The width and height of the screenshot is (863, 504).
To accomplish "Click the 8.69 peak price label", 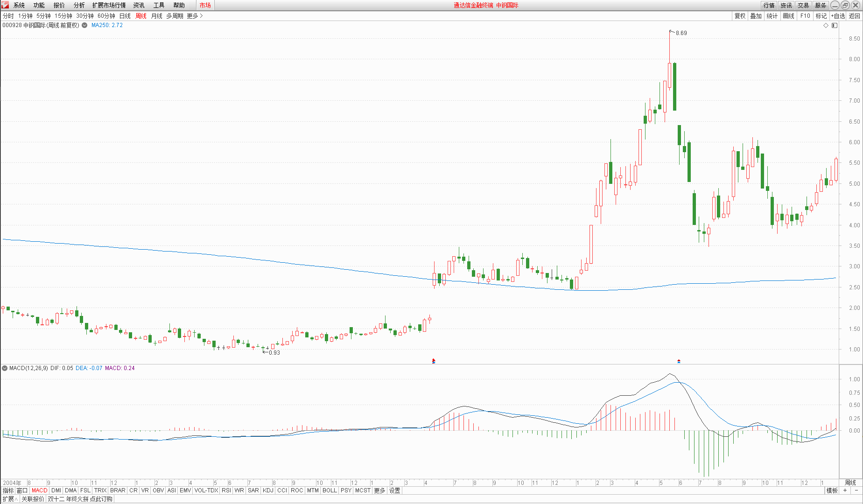I will [681, 33].
